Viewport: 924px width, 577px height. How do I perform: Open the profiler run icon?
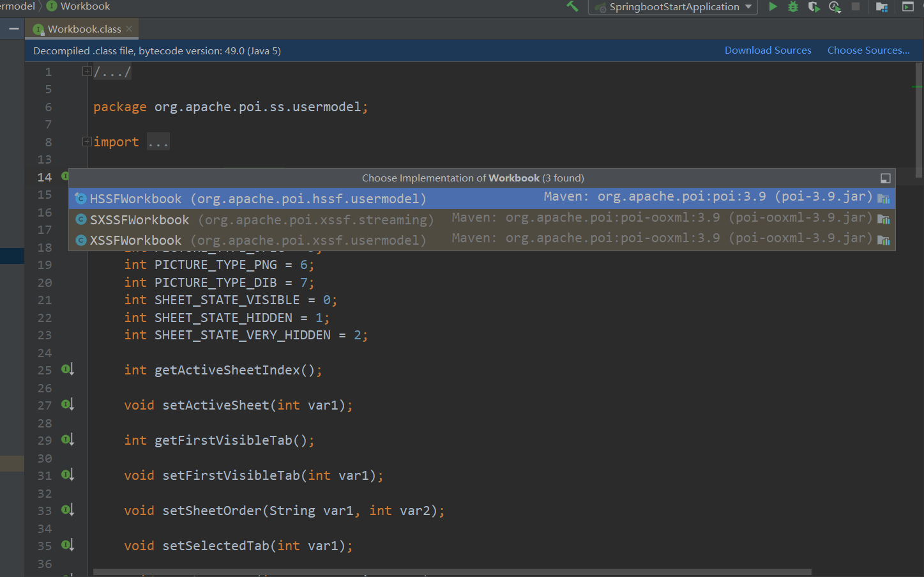pos(835,6)
